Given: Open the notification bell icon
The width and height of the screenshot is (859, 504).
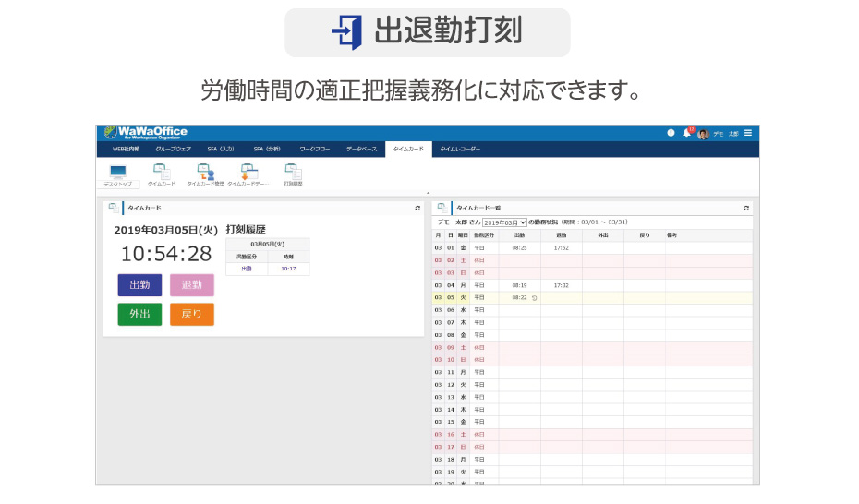Looking at the screenshot, I should click(686, 133).
